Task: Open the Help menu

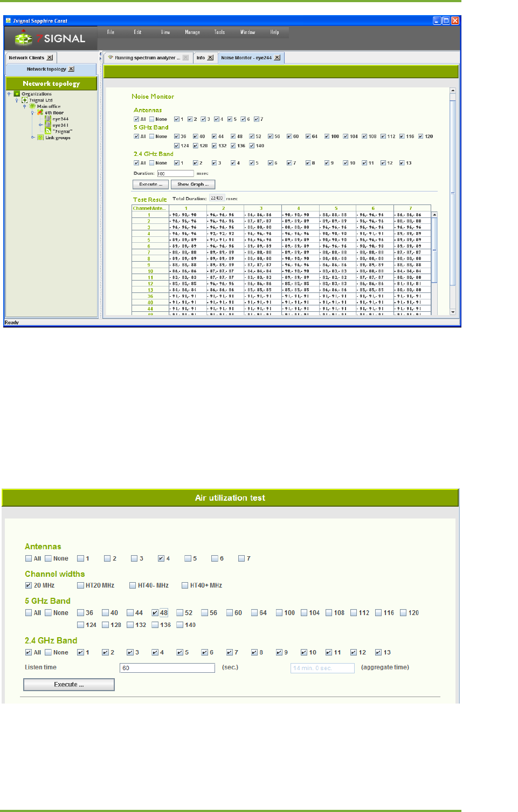Action: tap(274, 32)
